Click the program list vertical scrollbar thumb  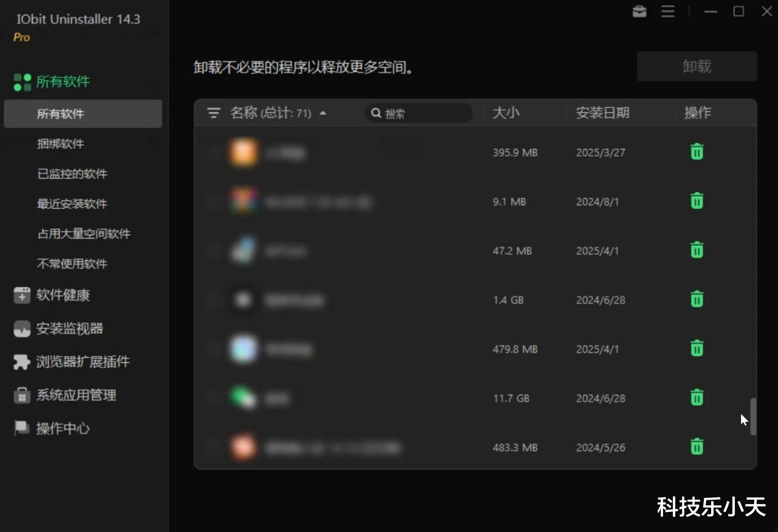tap(753, 416)
